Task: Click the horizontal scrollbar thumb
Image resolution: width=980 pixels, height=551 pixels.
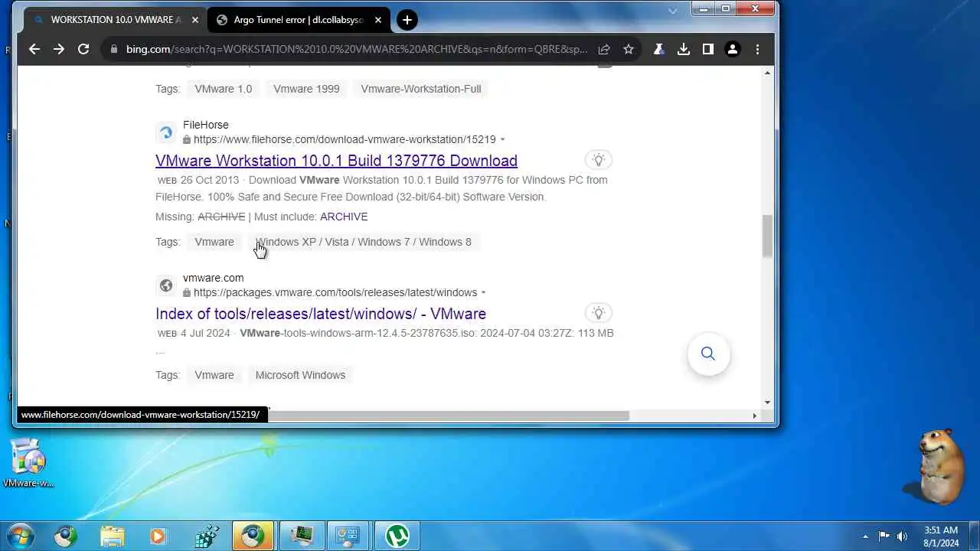Action: pos(448,416)
